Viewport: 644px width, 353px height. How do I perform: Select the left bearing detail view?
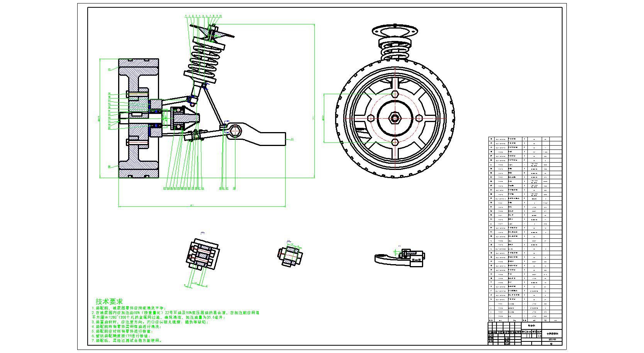[202, 254]
